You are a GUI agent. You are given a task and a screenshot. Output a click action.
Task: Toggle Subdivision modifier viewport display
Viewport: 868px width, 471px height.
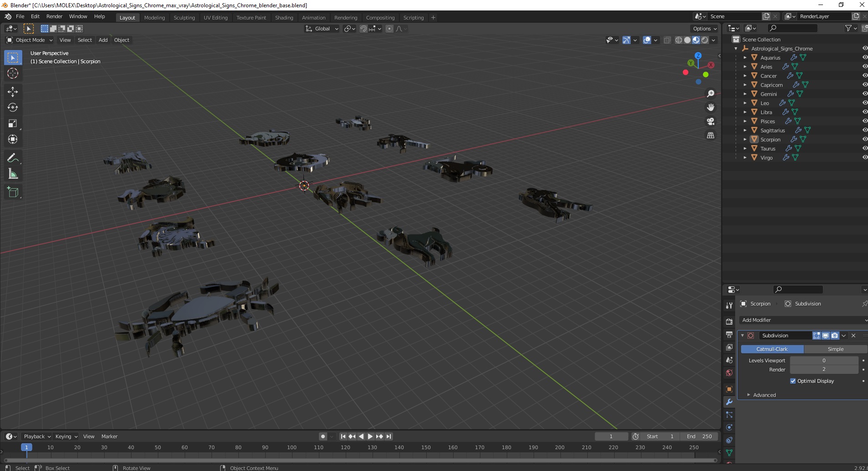[825, 336]
